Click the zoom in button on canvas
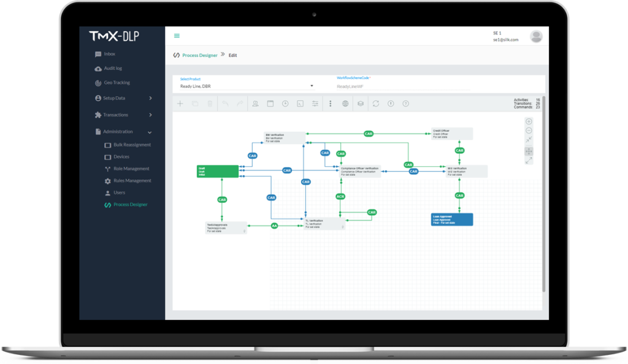The height and width of the screenshot is (364, 628). (x=529, y=121)
